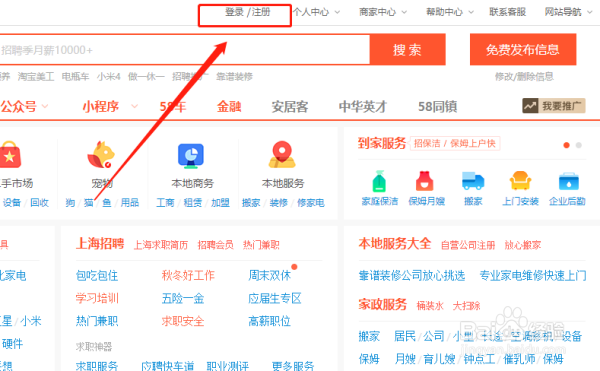This screenshot has width=600, height=371.
Task: Open the 狗 pet subcategory
Action: (x=70, y=202)
